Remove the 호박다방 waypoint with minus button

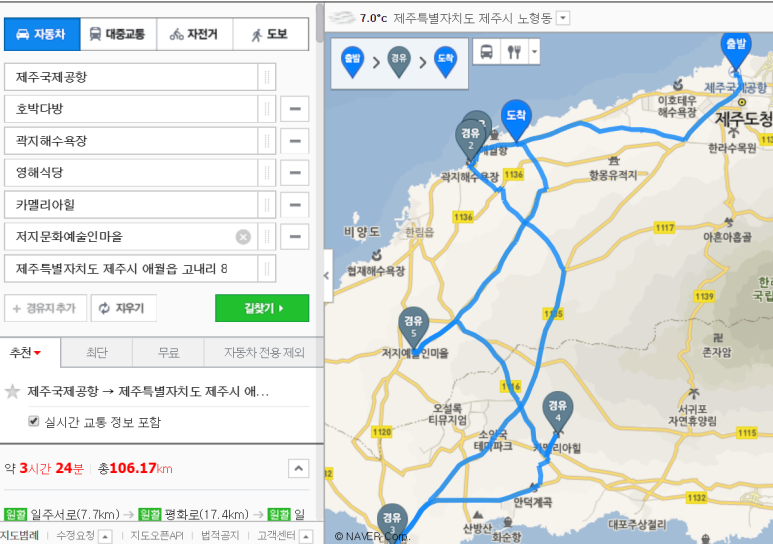(x=295, y=109)
